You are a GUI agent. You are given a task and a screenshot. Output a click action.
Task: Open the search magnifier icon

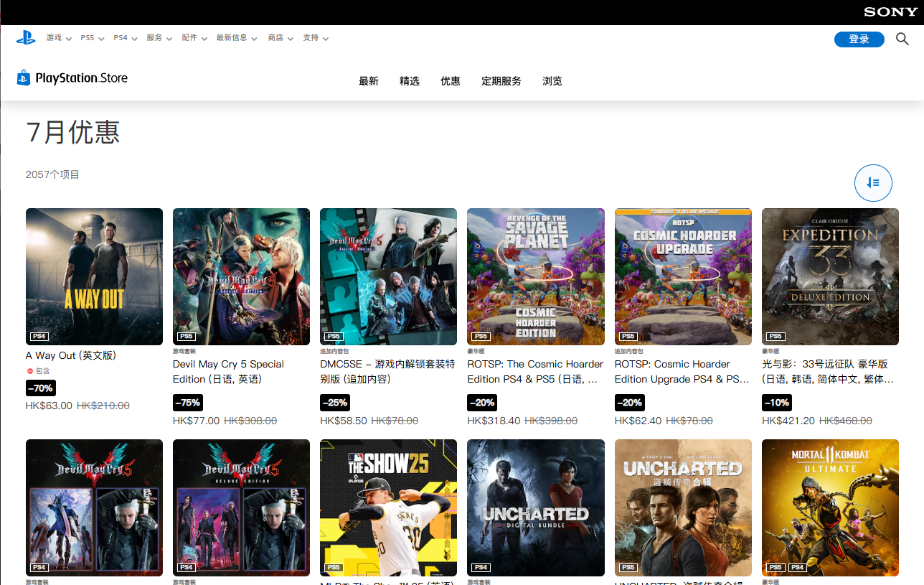tap(902, 39)
